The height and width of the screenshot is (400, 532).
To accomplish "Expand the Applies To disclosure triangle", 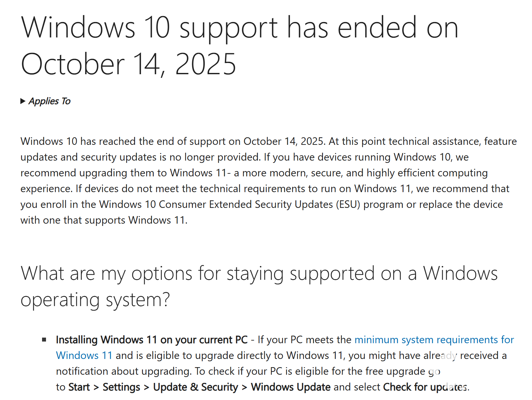I will pos(23,101).
